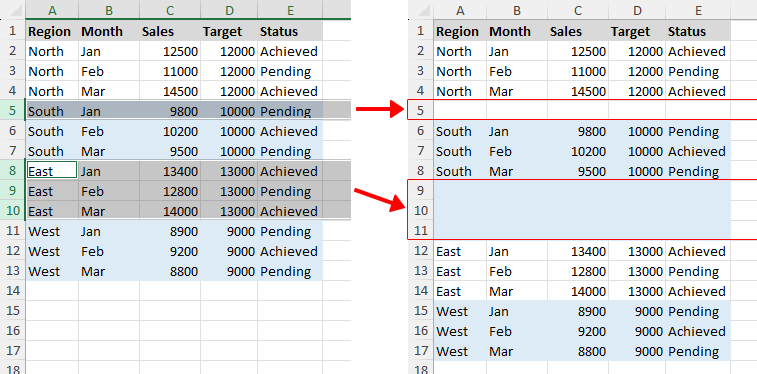Viewport: 757px width, 374px height.
Task: Click Sales value 10200 in the left sheet
Action: [170, 131]
